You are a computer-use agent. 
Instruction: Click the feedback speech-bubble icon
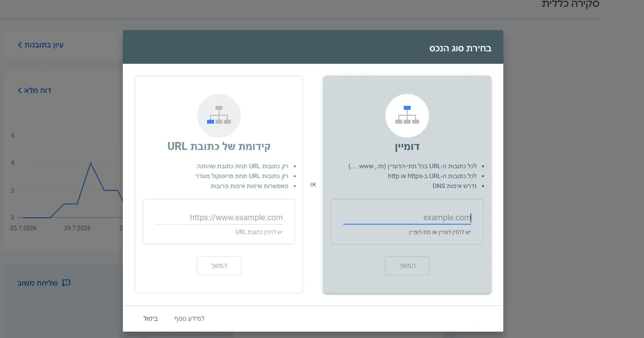67,283
